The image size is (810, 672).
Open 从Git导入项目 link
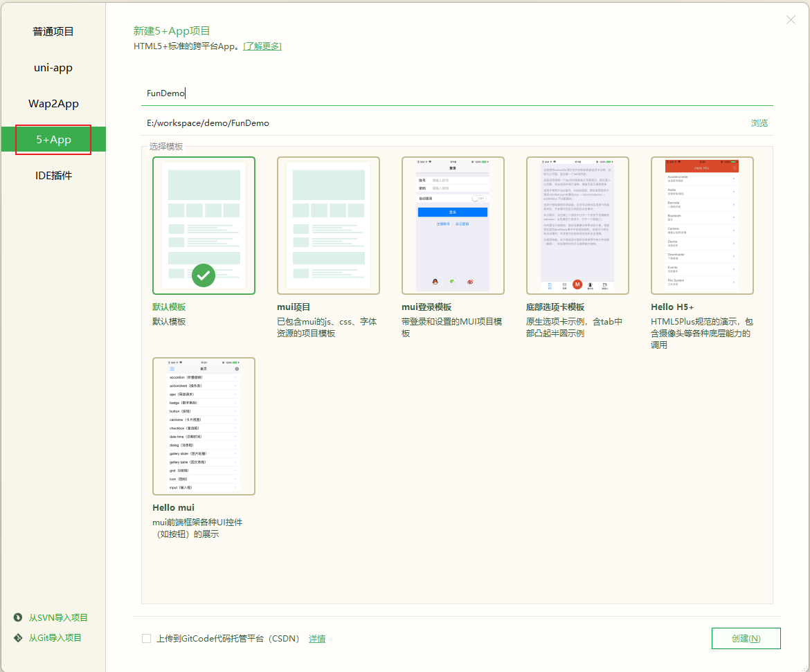point(55,638)
